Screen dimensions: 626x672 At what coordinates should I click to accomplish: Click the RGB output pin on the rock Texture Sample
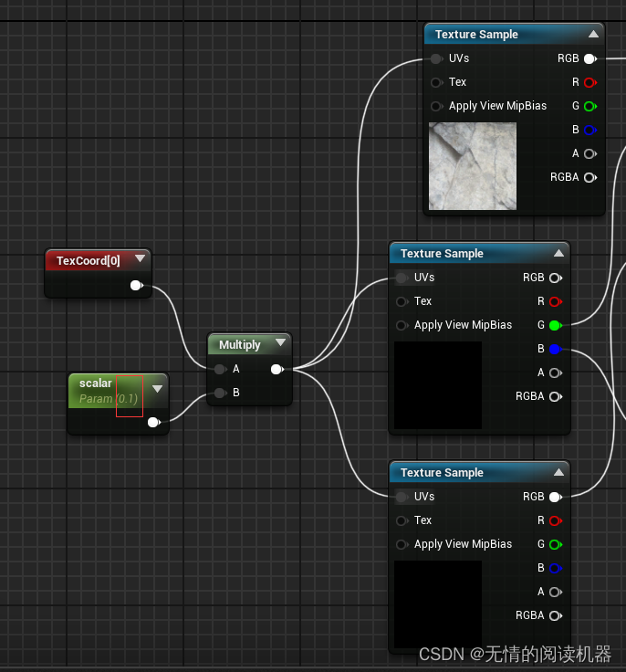pyautogui.click(x=589, y=58)
